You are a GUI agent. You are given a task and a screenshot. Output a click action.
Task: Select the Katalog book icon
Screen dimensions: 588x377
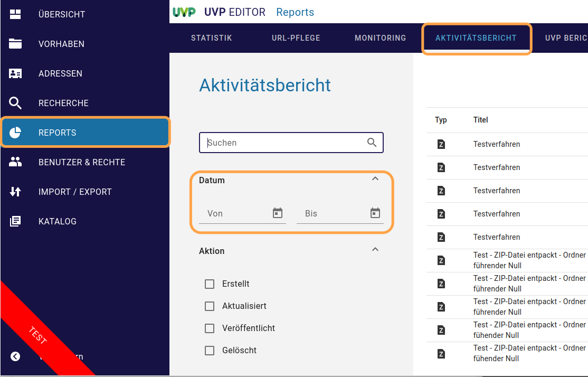click(x=15, y=221)
